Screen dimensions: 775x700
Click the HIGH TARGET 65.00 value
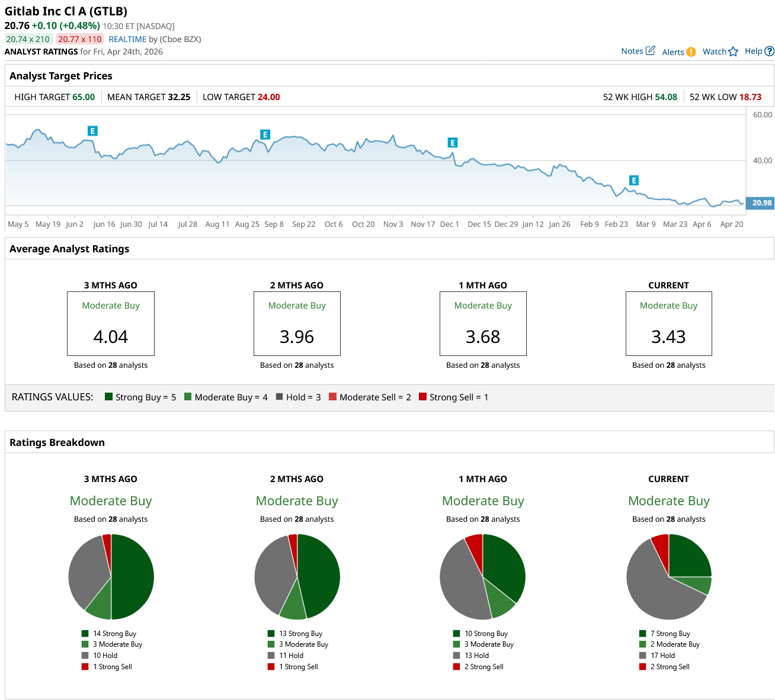(84, 97)
